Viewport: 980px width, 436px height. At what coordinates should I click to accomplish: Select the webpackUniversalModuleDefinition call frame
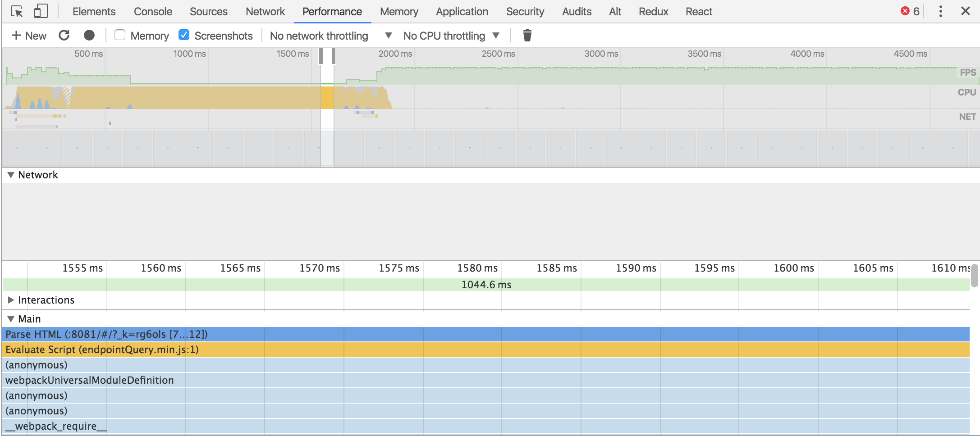pos(486,380)
